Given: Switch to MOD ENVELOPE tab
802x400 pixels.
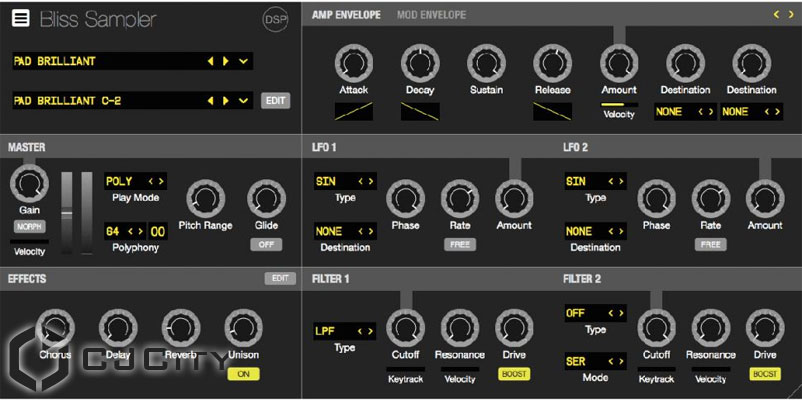Looking at the screenshot, I should tap(431, 15).
